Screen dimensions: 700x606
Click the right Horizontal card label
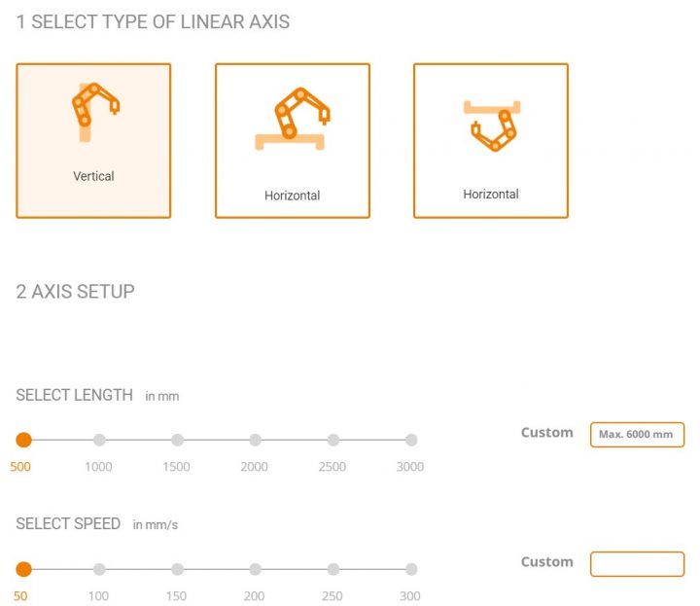pos(491,195)
